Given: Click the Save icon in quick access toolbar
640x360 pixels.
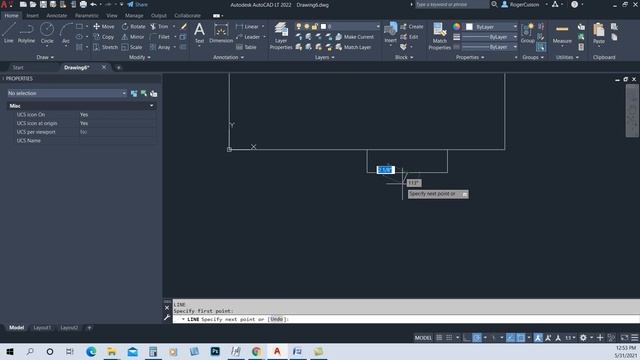Looking at the screenshot, I should point(43,4).
